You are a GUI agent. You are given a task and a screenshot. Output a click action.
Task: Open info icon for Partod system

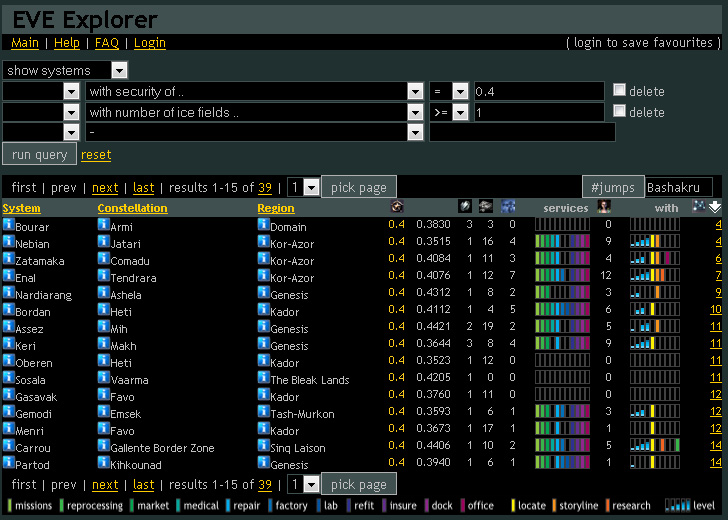click(x=8, y=462)
